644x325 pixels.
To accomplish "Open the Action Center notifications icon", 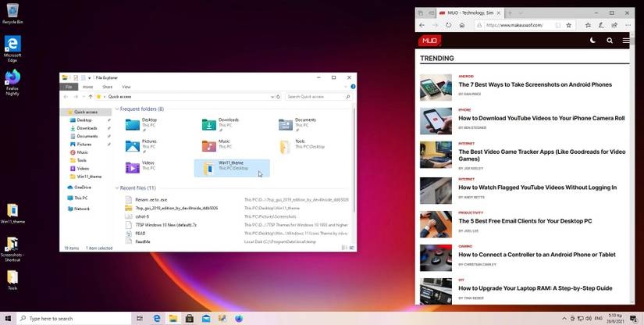I will point(633,319).
